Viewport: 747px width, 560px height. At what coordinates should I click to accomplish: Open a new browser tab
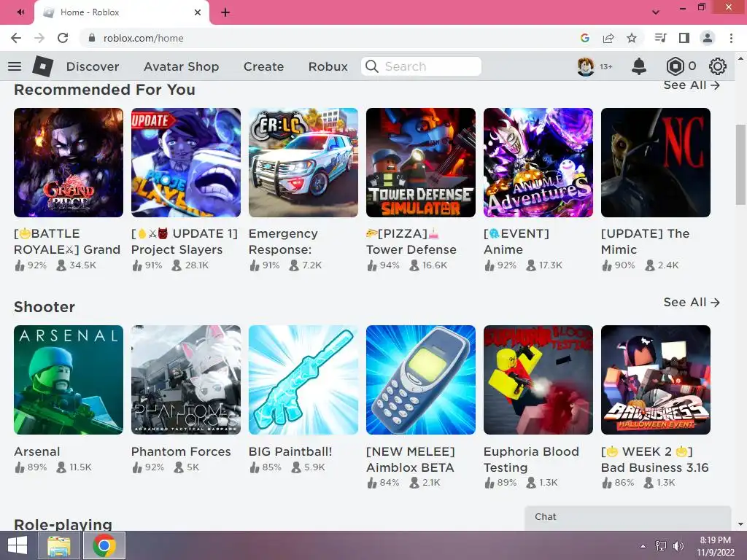point(225,12)
